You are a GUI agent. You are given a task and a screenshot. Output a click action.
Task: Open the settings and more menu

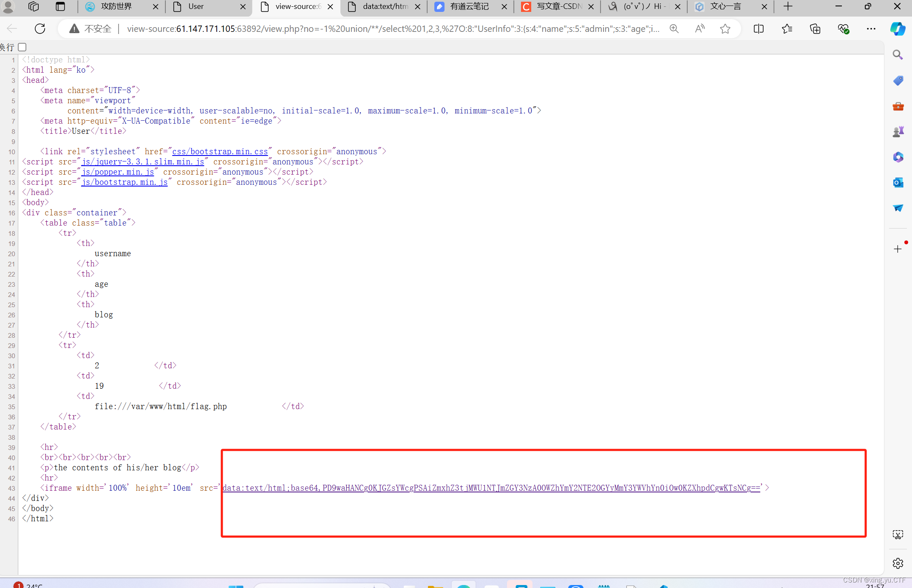[871, 28]
